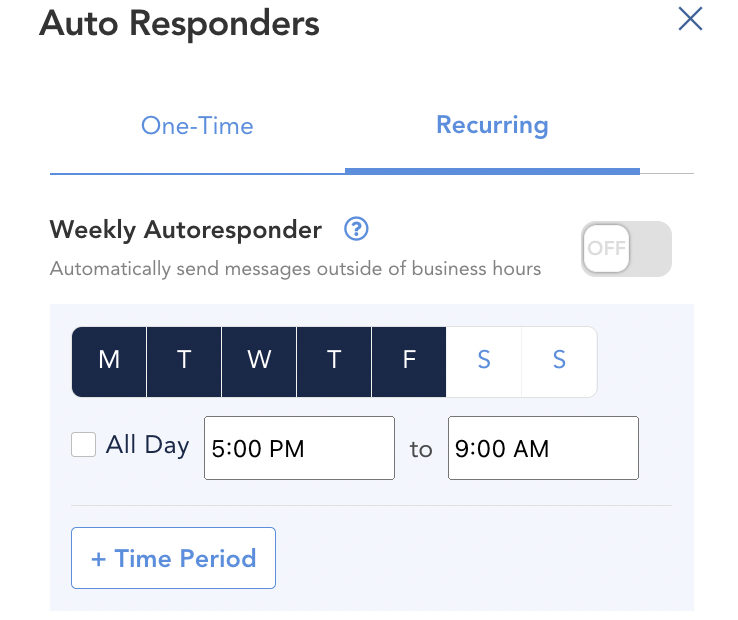Click the business hours description text
The height and width of the screenshot is (620, 738).
(x=296, y=269)
